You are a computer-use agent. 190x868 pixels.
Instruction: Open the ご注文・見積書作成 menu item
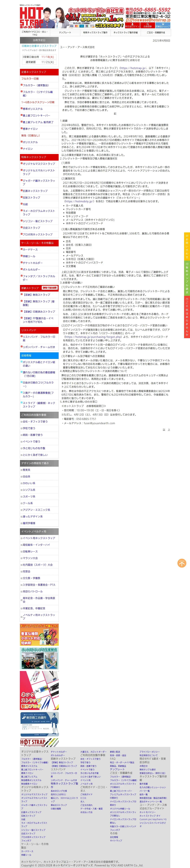[x=156, y=33]
